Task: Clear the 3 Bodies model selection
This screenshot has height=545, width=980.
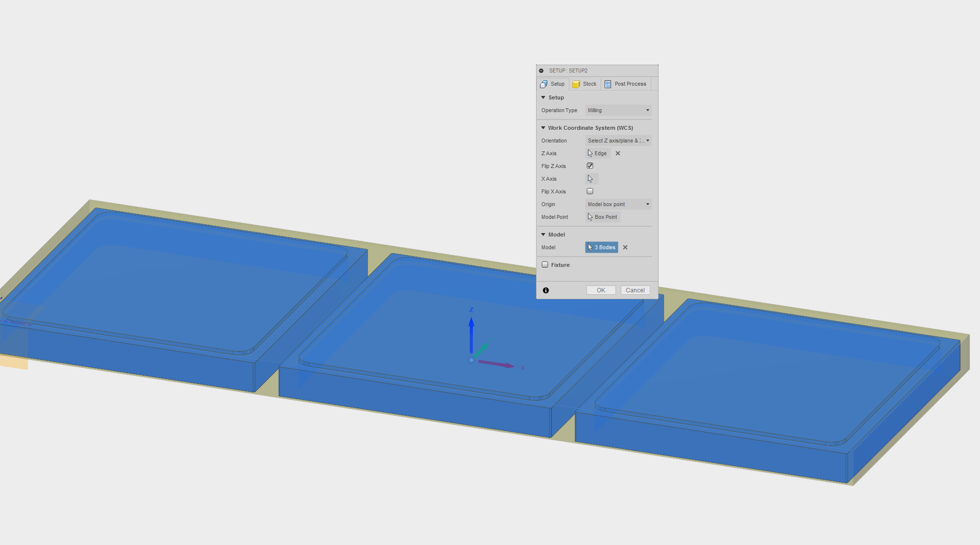Action: [625, 247]
